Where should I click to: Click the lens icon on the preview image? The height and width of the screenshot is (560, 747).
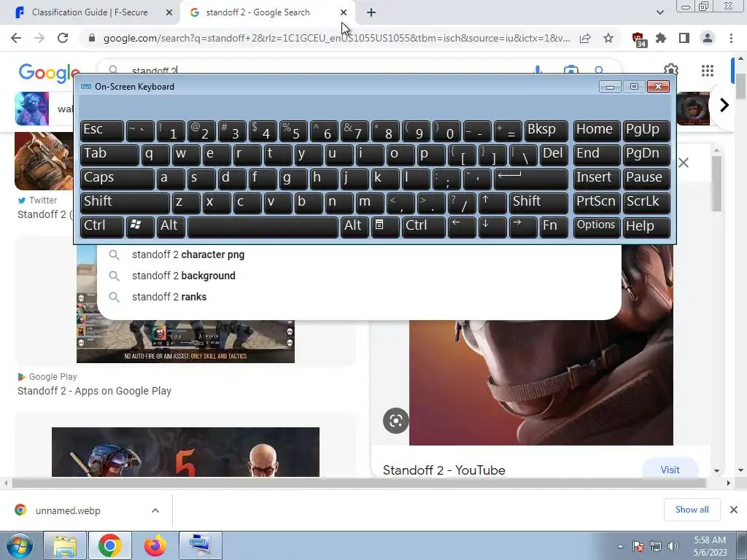[395, 421]
